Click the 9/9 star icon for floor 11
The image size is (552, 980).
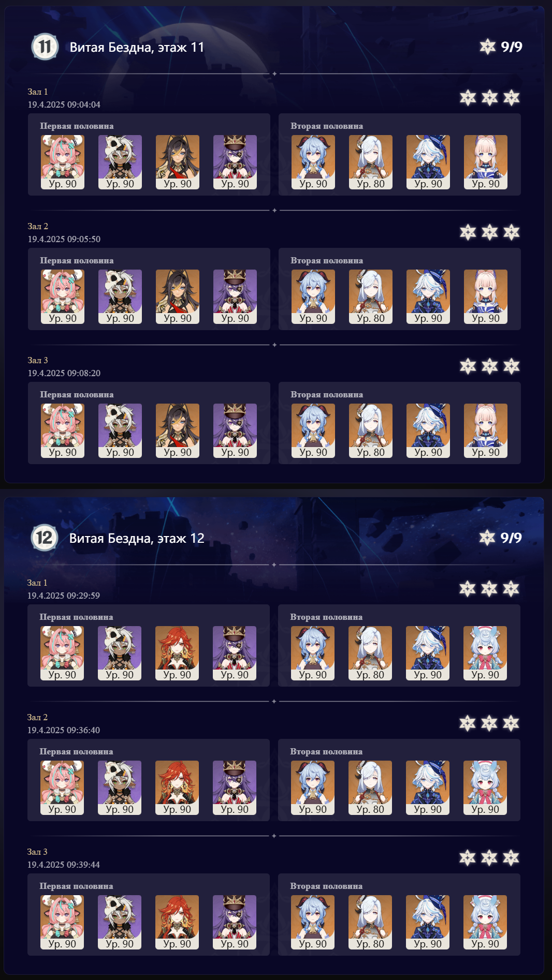pyautogui.click(x=487, y=47)
